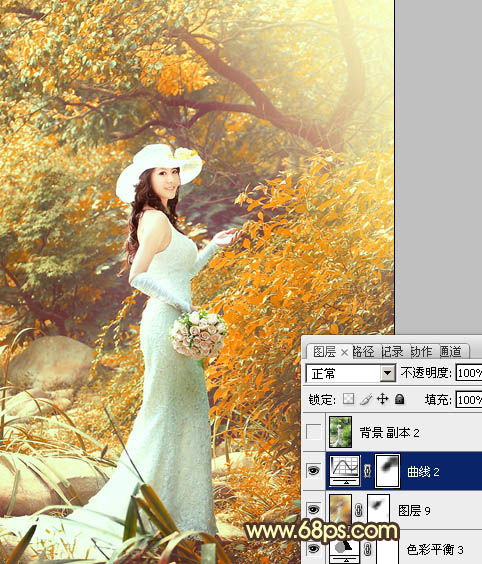Screen dimensions: 482x564
Task: Click the curves adjustment icon on 曲线 2
Action: [345, 471]
